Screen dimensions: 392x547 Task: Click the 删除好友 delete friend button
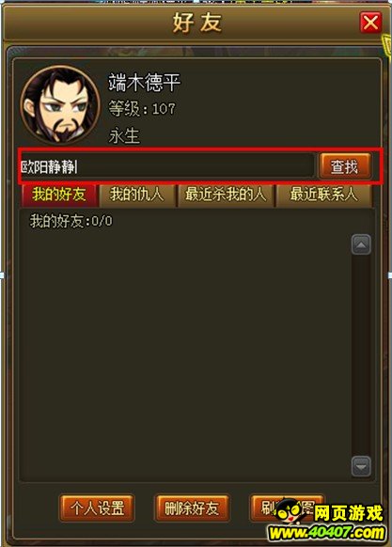tap(192, 508)
